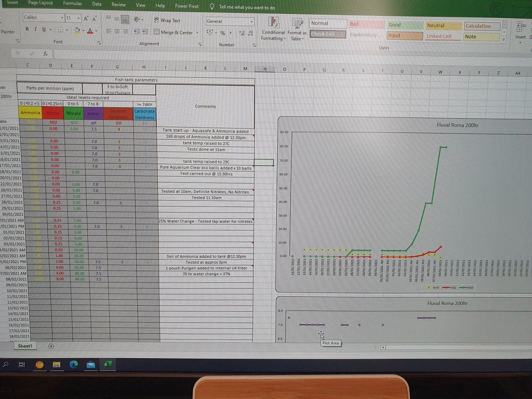The height and width of the screenshot is (399, 532).
Task: Open the Data ribbon tab
Action: 97,4
